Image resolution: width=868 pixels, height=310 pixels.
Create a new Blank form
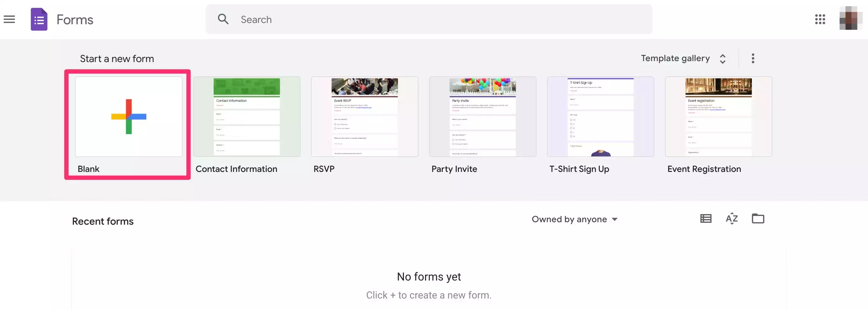pos(129,117)
